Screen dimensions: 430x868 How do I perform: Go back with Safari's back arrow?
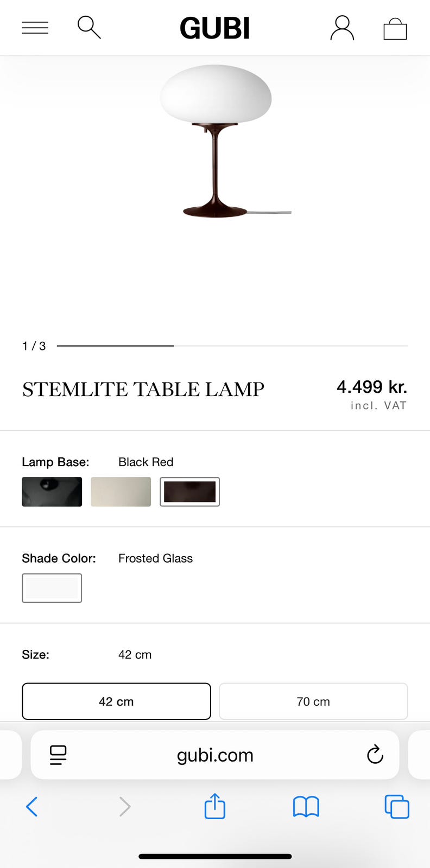[32, 807]
